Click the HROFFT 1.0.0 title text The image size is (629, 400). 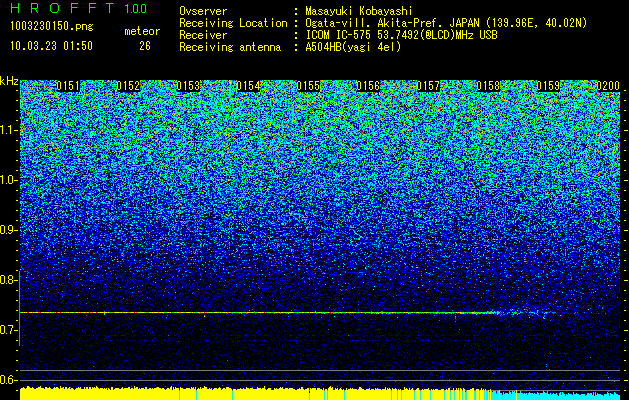pyautogui.click(x=78, y=8)
